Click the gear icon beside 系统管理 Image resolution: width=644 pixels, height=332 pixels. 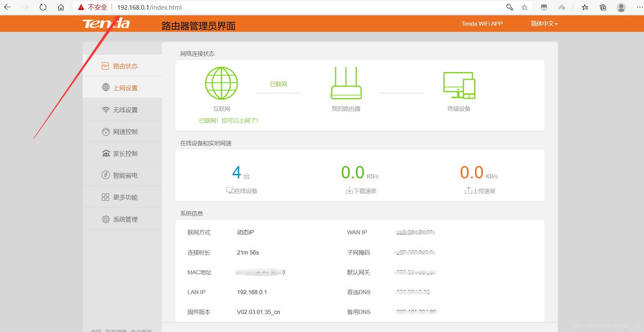pos(106,219)
